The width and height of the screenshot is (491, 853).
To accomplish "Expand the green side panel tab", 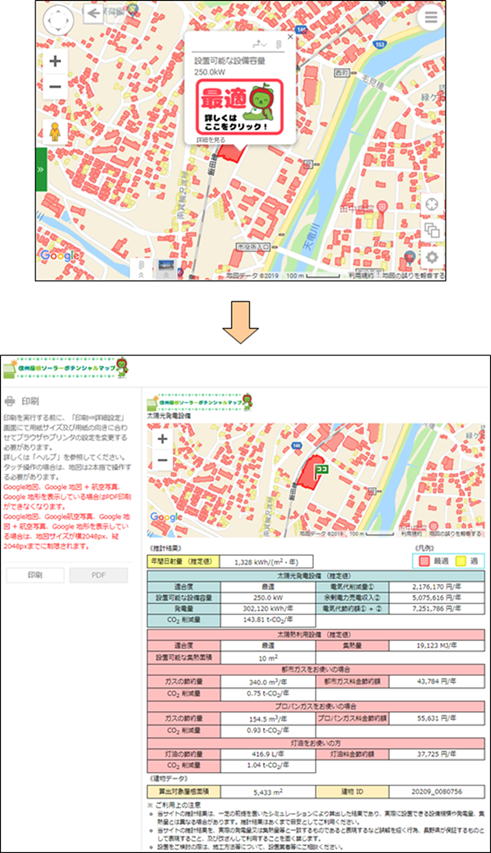I will (41, 169).
